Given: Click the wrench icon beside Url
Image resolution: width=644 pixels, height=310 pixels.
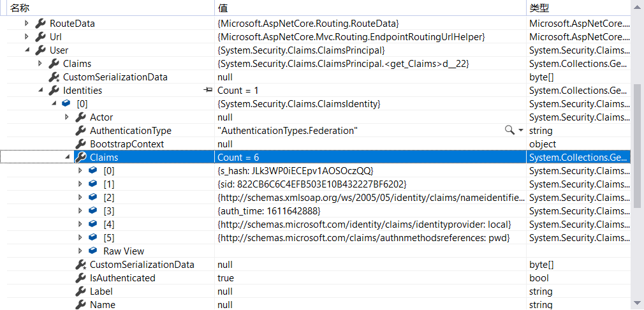Looking at the screenshot, I should click(40, 37).
